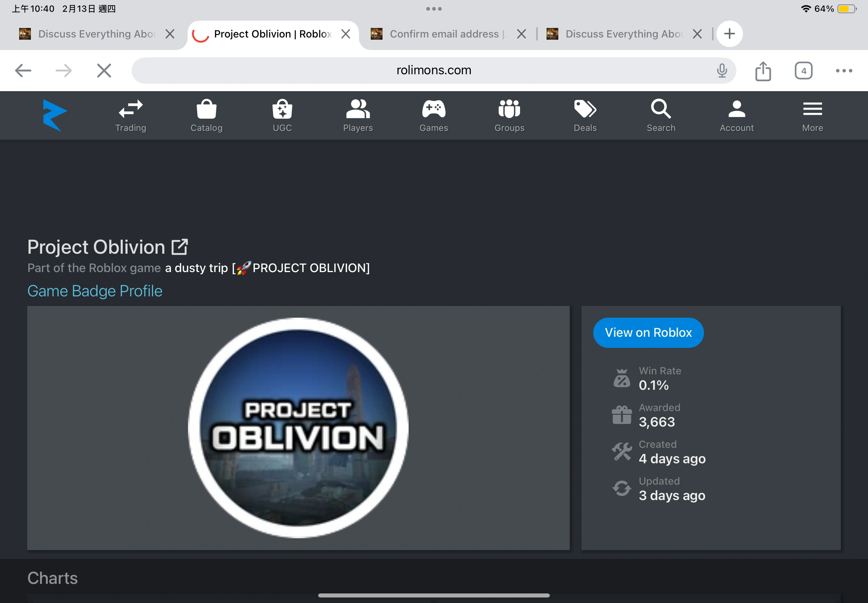Open the tab overview showing 4 tabs
The width and height of the screenshot is (868, 603).
(x=803, y=70)
